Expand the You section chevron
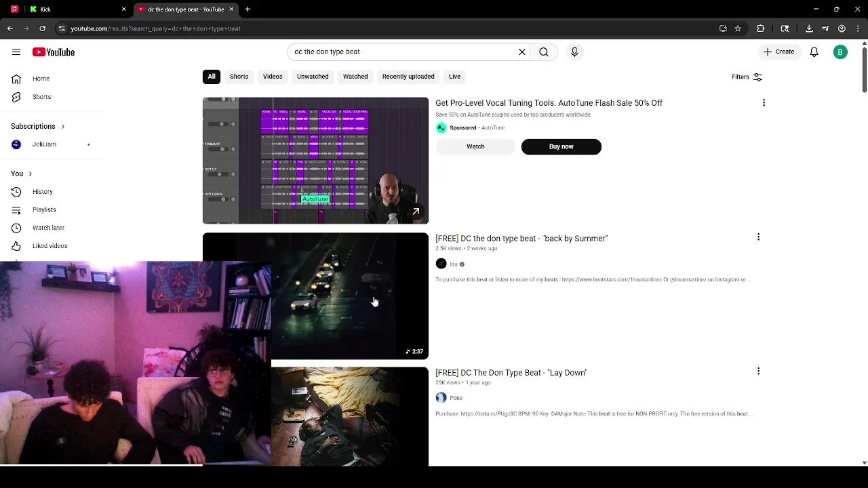868x488 pixels. [30, 174]
